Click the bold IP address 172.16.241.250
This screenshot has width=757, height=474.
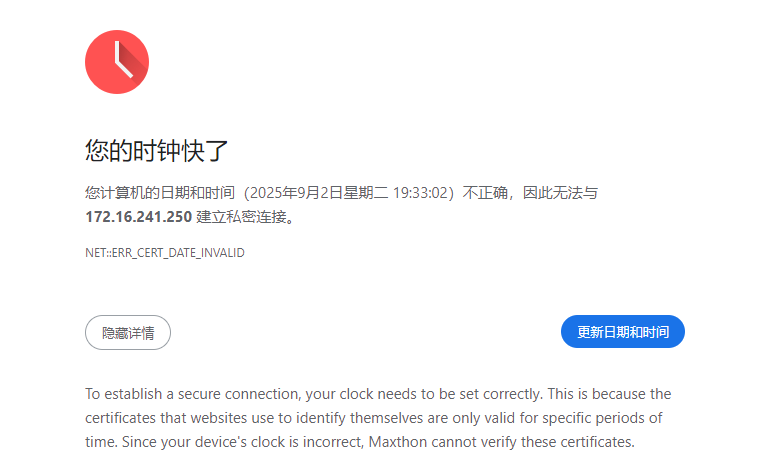coord(139,217)
